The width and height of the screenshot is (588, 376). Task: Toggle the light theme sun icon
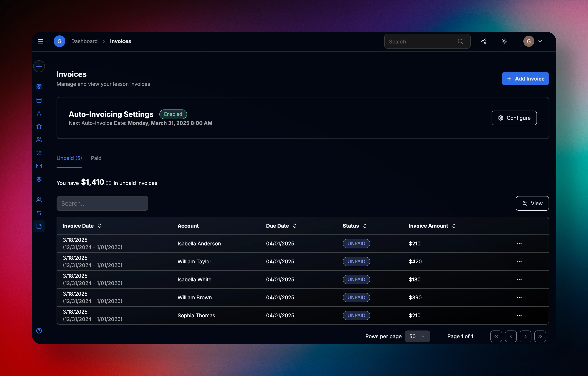click(x=504, y=41)
